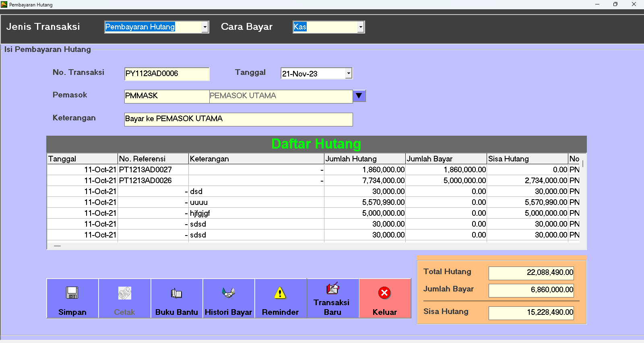Click the Daftar Hutang vertical scrollbar
This screenshot has height=343, width=644.
583,201
